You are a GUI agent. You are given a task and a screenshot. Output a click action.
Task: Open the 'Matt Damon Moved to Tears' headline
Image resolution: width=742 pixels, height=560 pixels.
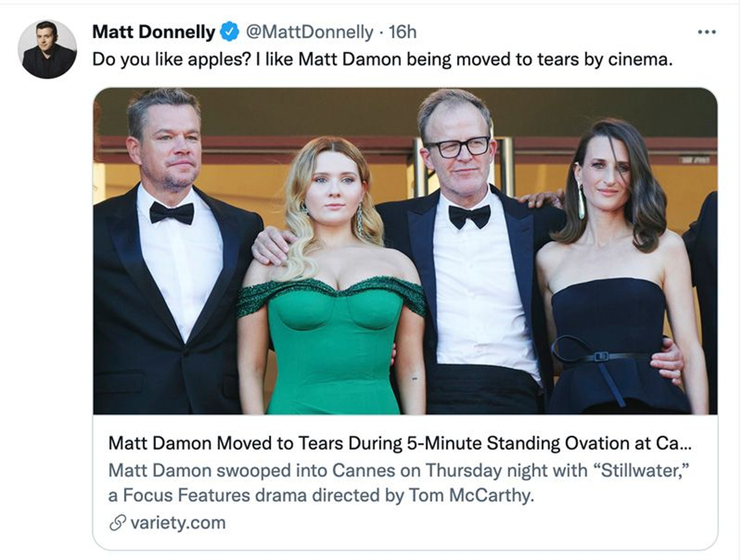tap(399, 443)
